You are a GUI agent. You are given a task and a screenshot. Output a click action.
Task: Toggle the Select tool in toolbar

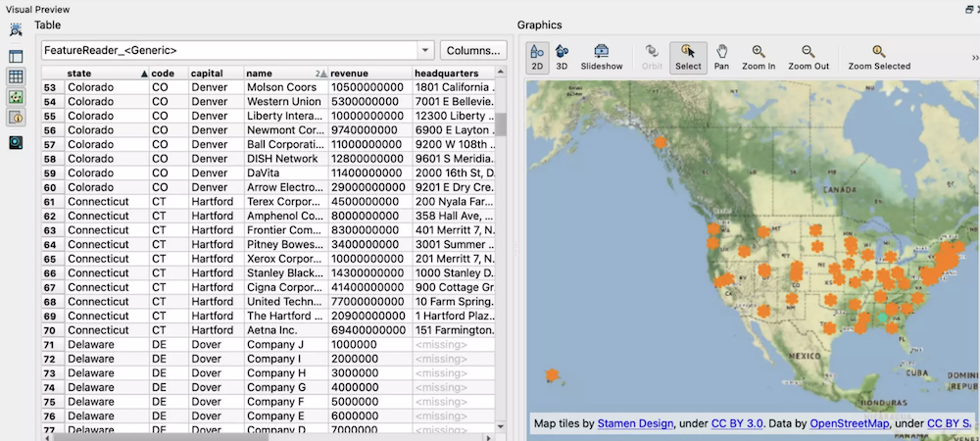[688, 57]
